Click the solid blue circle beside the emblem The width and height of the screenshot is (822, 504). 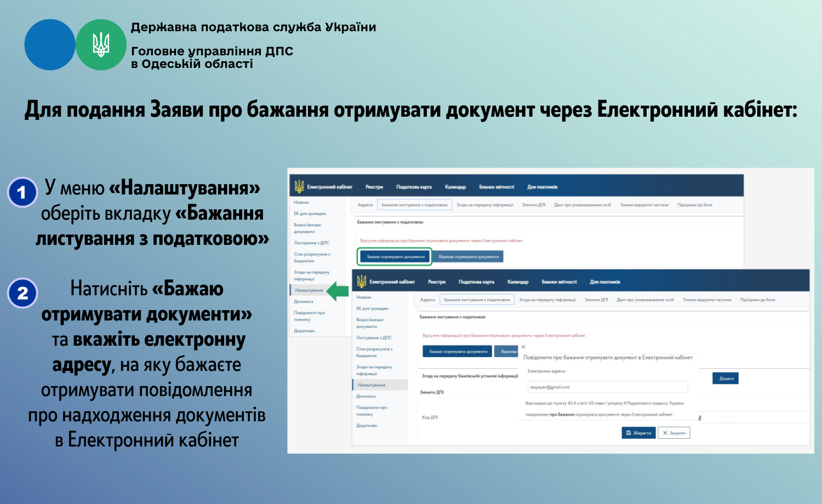(x=50, y=45)
